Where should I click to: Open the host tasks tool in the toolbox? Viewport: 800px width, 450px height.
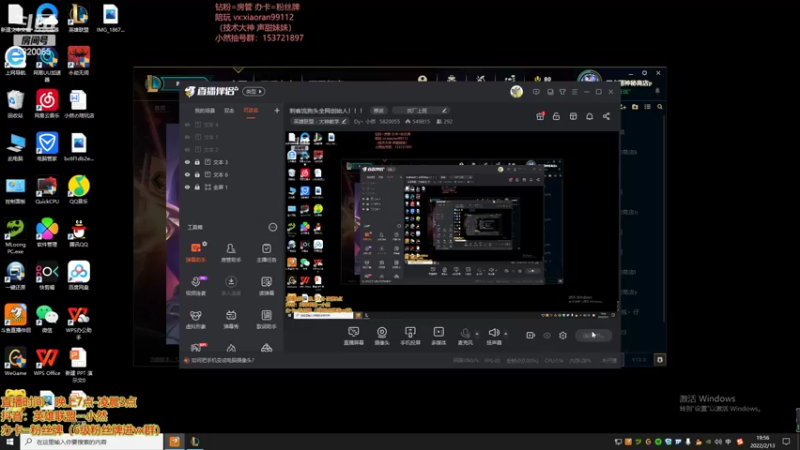(x=266, y=253)
